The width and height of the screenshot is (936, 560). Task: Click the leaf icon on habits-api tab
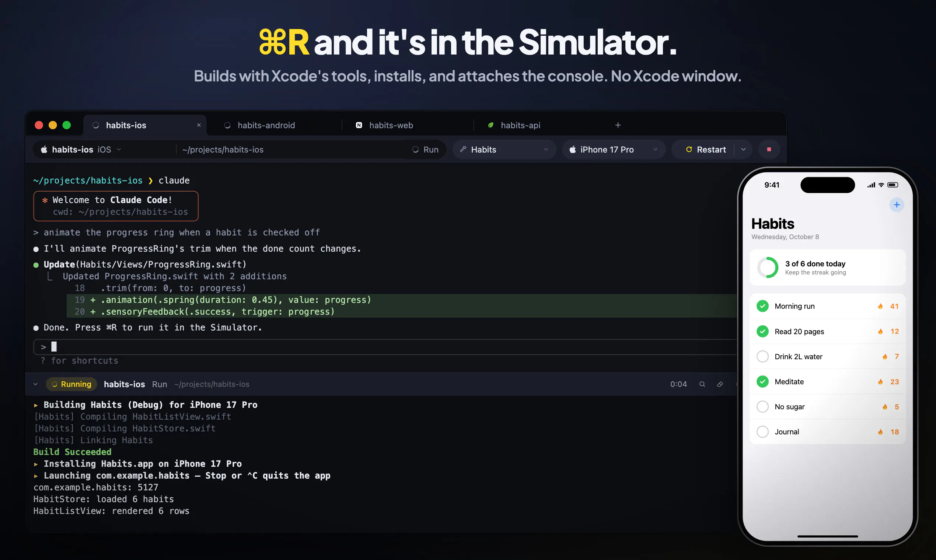click(490, 125)
